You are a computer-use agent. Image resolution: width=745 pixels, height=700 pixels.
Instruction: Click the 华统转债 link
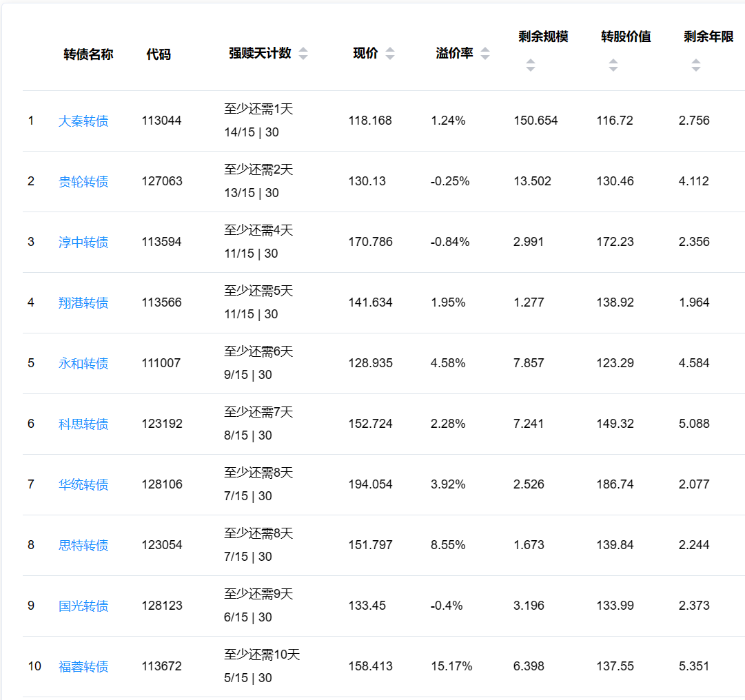click(x=83, y=485)
